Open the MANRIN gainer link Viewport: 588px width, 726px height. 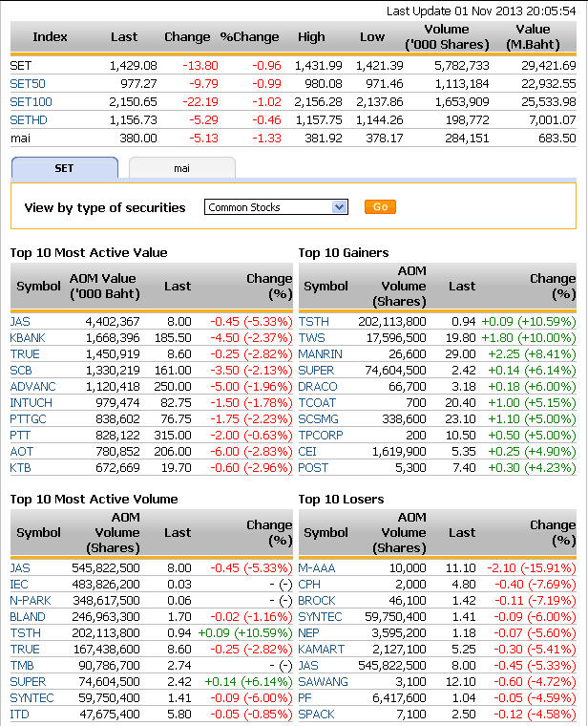(x=320, y=353)
